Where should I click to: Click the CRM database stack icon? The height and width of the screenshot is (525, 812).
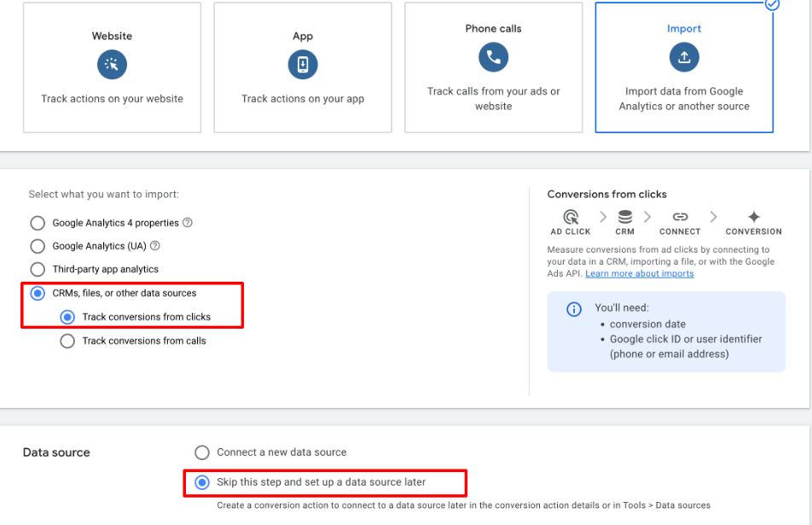pyautogui.click(x=625, y=217)
